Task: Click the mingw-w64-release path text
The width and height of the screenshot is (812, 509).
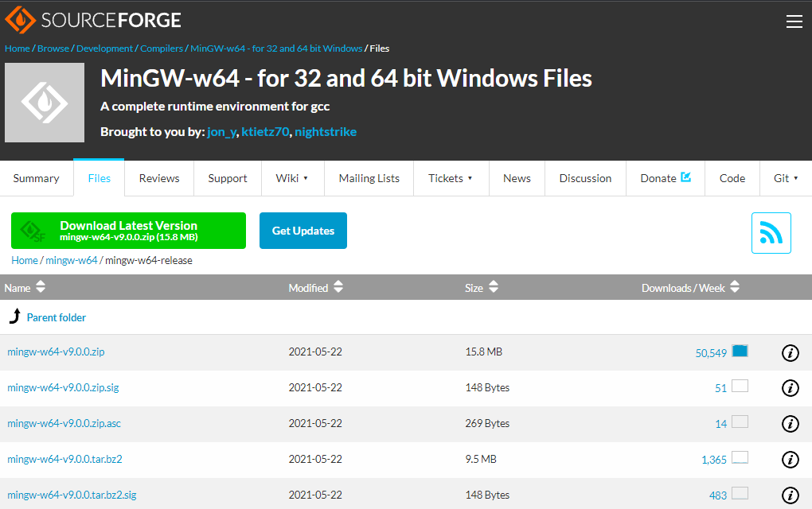Action: [x=149, y=260]
